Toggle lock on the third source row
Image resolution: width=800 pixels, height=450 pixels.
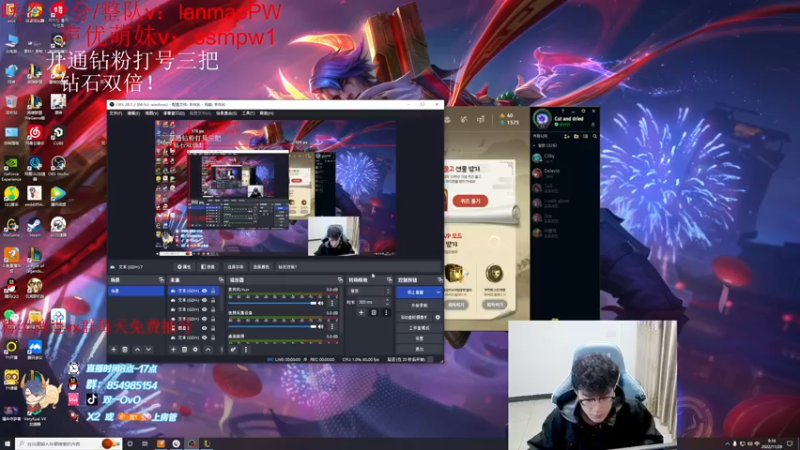(x=213, y=310)
